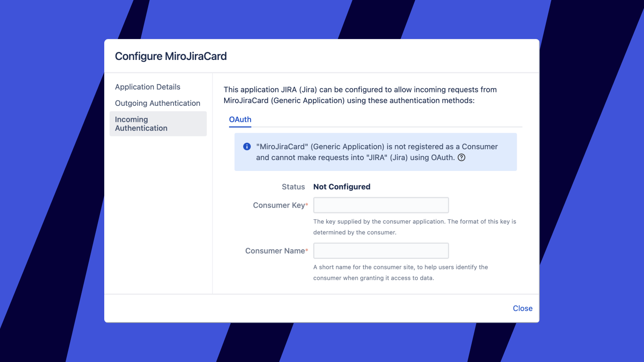
Task: Open the Application Details section
Action: (147, 87)
